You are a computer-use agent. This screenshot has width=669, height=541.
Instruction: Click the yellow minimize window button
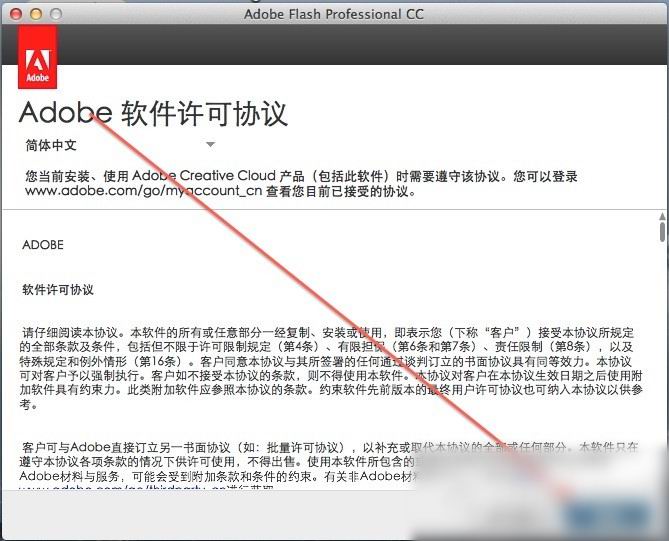point(36,14)
